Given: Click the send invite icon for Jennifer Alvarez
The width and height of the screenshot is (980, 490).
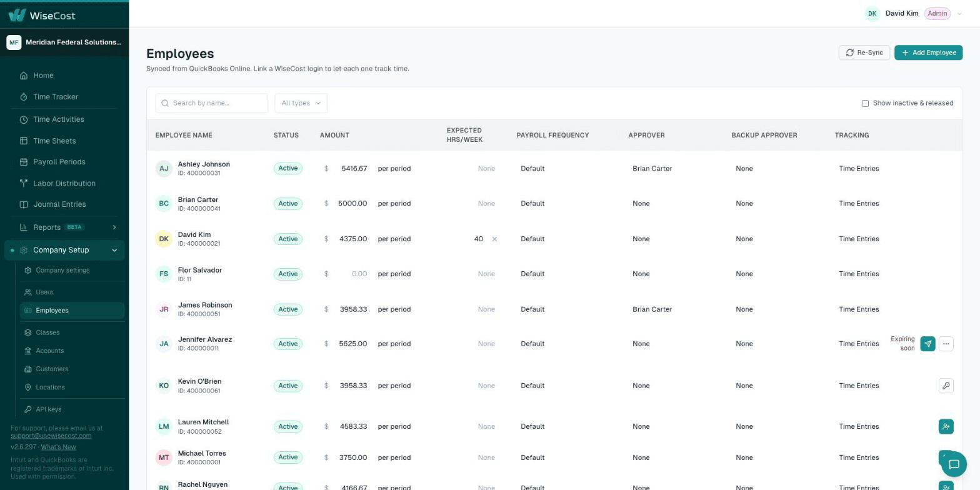Looking at the screenshot, I should click(x=927, y=344).
